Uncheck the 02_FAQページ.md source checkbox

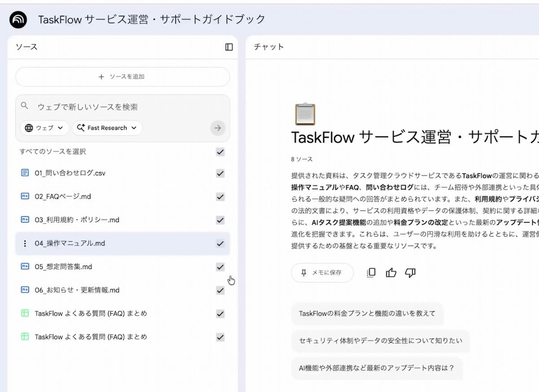point(220,197)
